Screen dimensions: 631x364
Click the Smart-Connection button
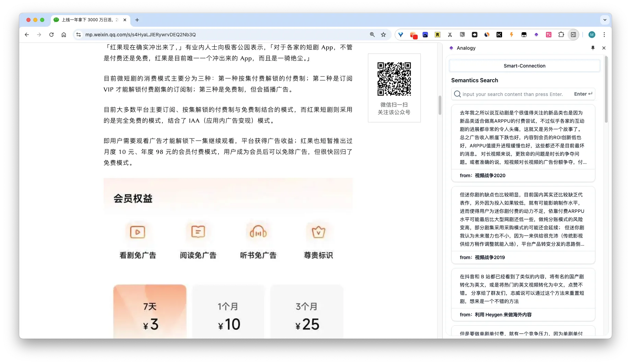point(524,66)
